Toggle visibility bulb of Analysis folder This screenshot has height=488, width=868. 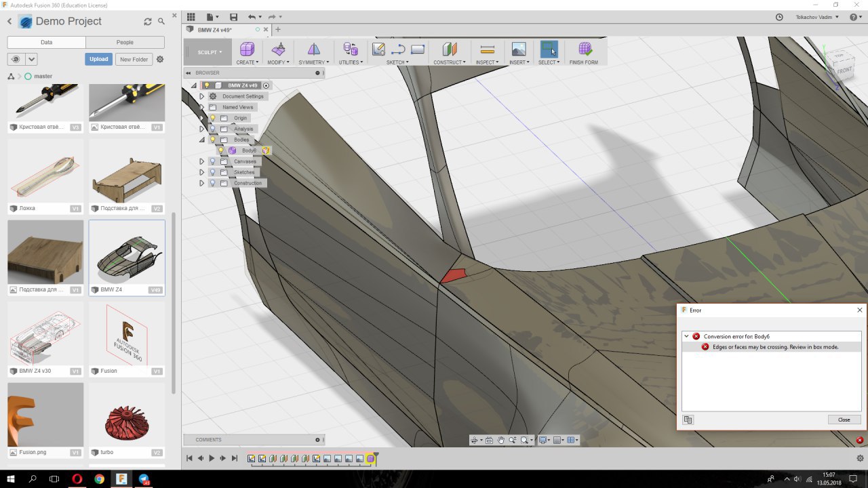[x=212, y=129]
